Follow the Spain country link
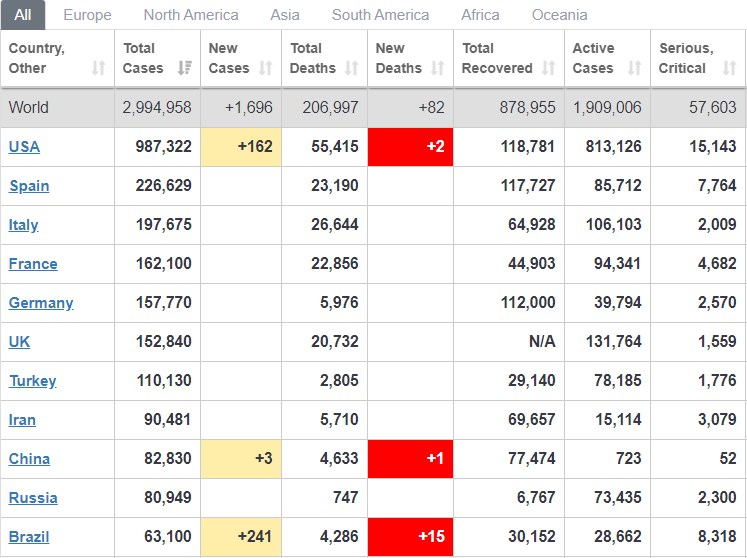 pyautogui.click(x=29, y=186)
